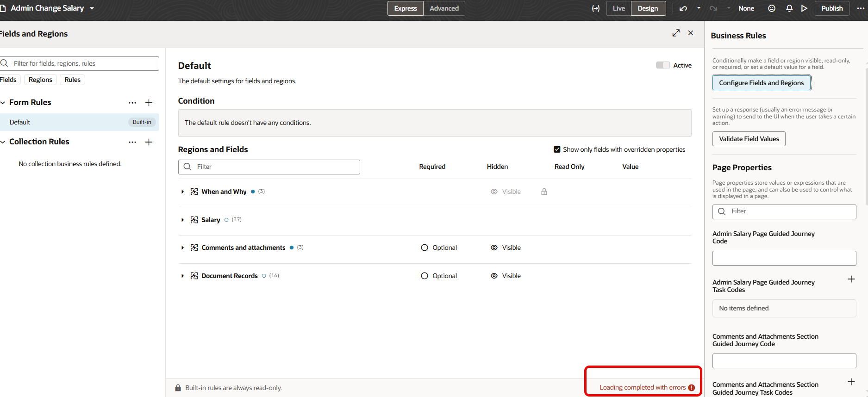
Task: Close the Fields and Regions panel
Action: tap(691, 33)
